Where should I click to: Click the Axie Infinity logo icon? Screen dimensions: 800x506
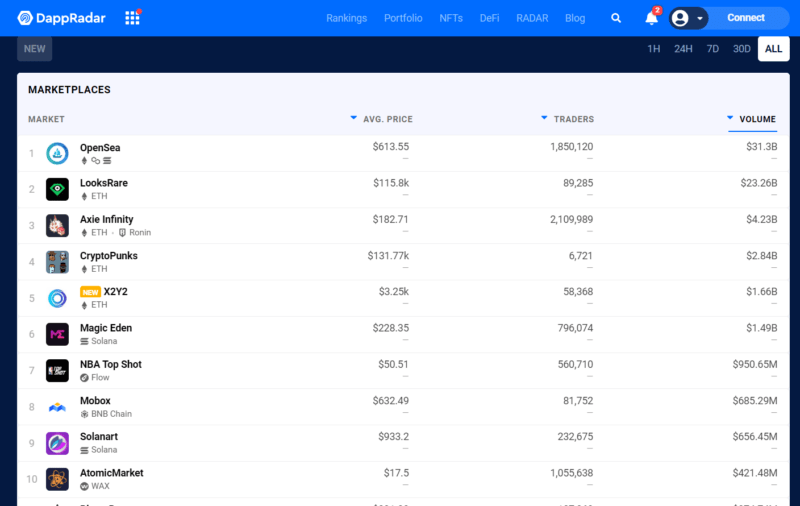(x=57, y=225)
